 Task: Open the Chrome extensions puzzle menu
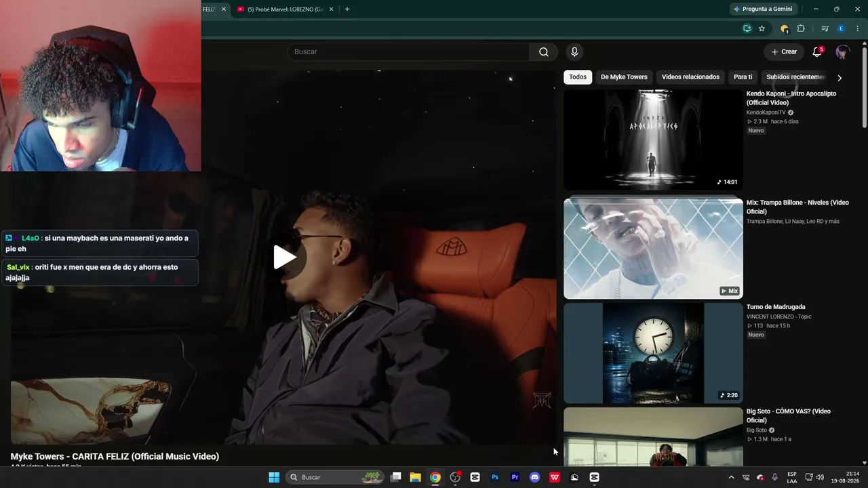tap(801, 28)
